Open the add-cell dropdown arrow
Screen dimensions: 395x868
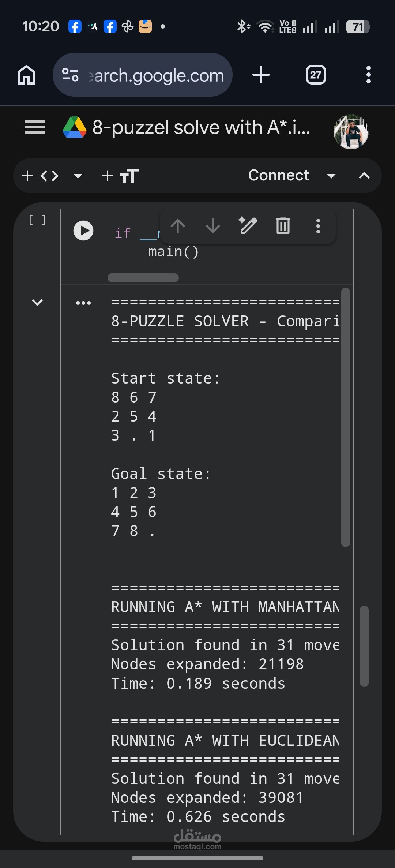pos(78,176)
